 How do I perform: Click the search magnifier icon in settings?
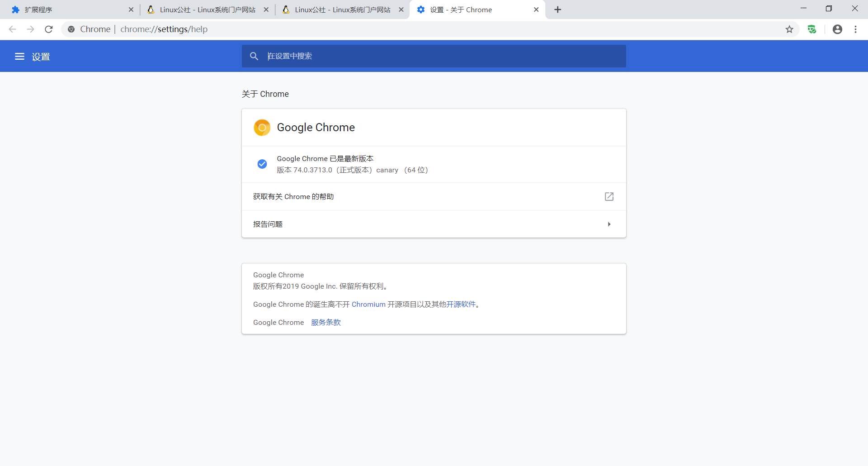click(254, 56)
